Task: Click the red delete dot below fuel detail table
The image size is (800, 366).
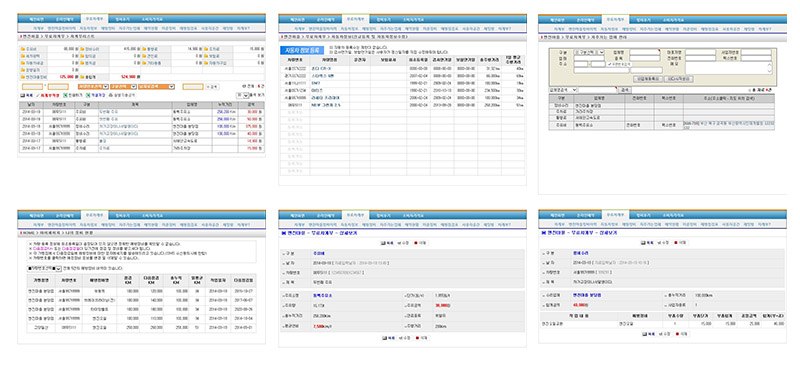Action: 417,338
